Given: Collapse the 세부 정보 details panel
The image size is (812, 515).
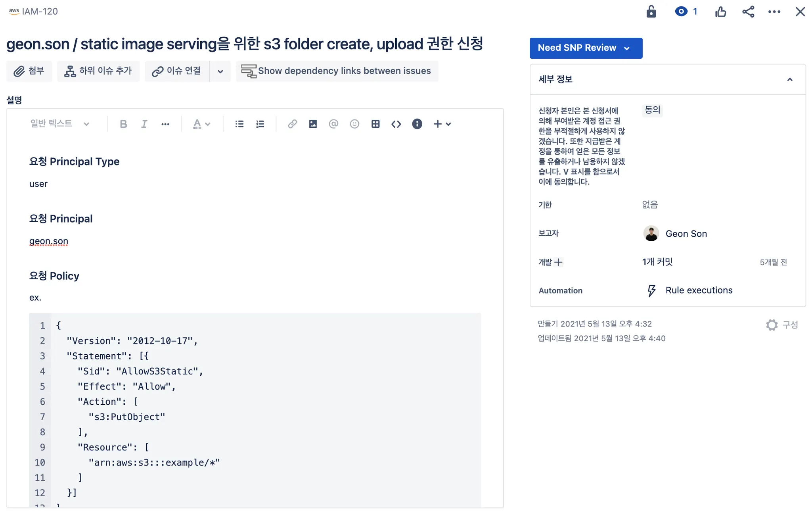Looking at the screenshot, I should tap(789, 79).
